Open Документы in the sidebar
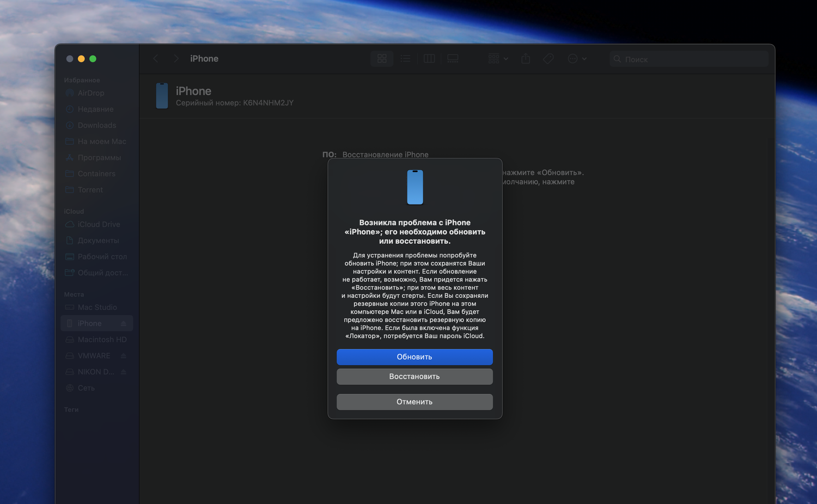The height and width of the screenshot is (504, 817). tap(97, 241)
